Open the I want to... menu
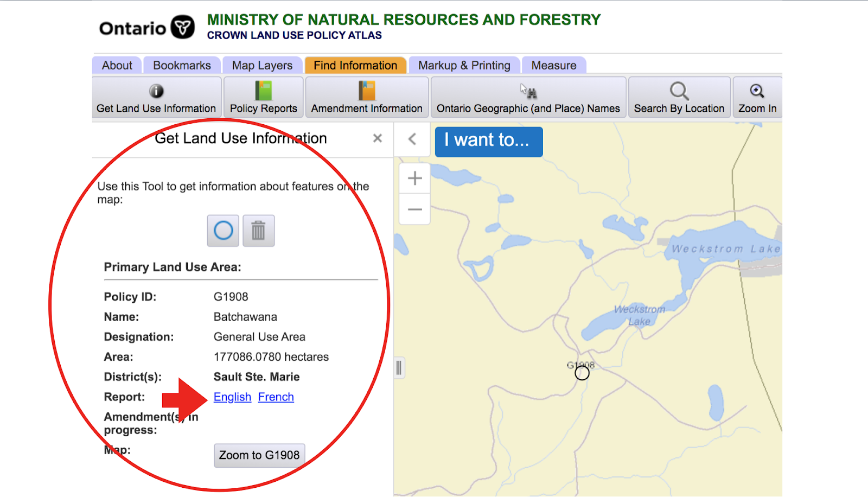This screenshot has width=868, height=497. point(489,142)
